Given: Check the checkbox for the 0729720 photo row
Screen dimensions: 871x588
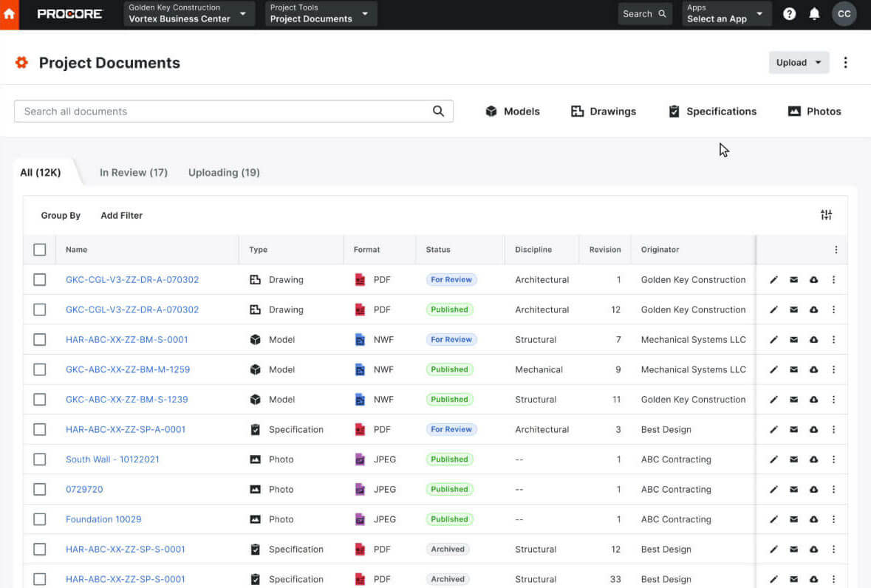Looking at the screenshot, I should [40, 489].
